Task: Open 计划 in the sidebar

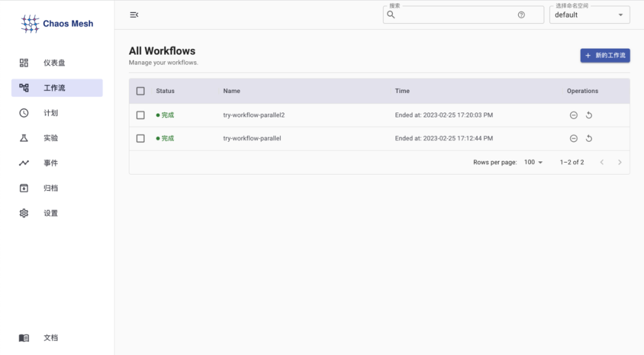Action: tap(57, 113)
